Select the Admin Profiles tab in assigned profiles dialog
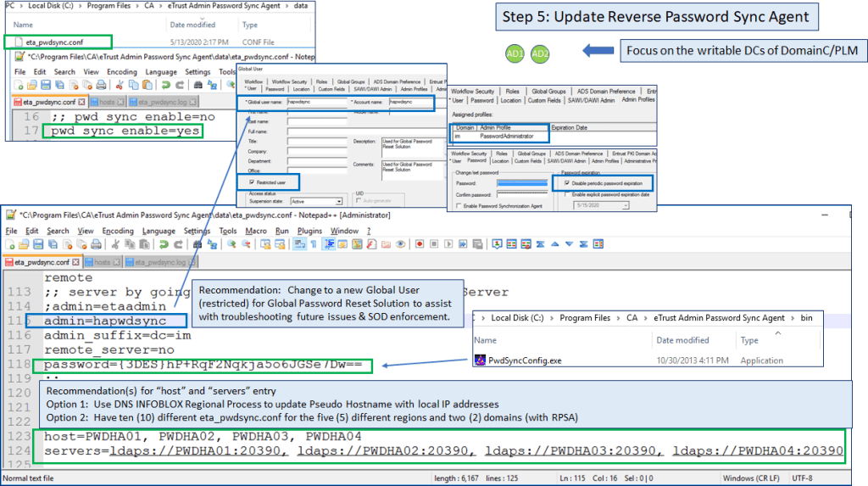 (638, 100)
